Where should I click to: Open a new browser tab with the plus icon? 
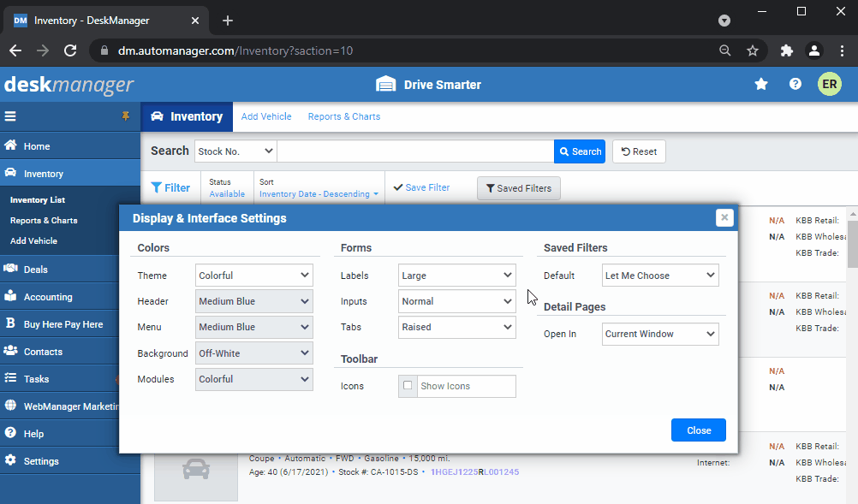(228, 21)
